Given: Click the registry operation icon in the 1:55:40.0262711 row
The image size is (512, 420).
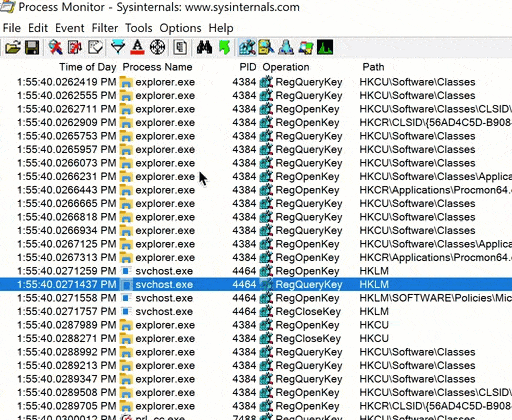Looking at the screenshot, I should (x=266, y=109).
